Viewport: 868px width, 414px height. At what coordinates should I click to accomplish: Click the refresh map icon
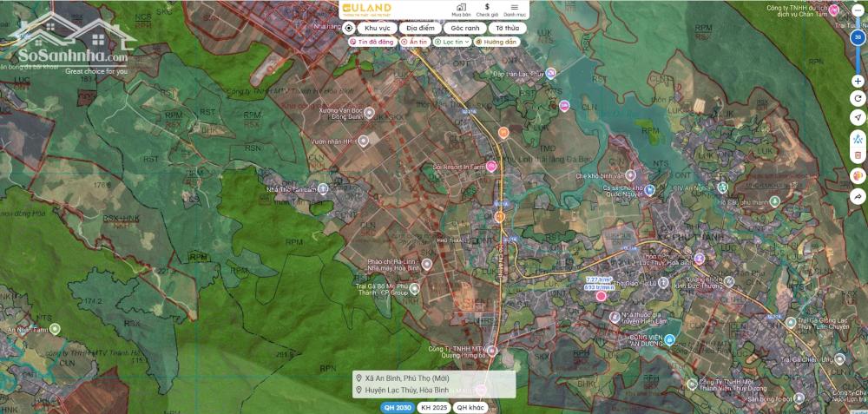(x=858, y=98)
